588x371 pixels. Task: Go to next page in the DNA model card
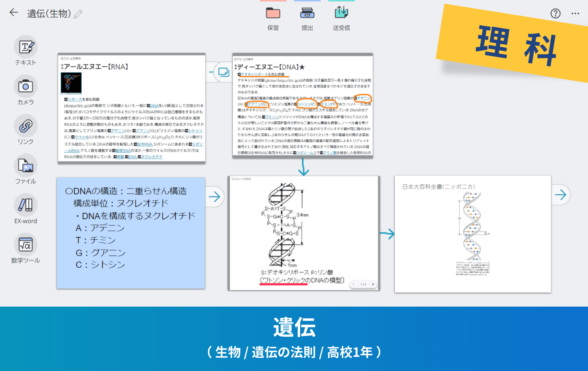point(373,284)
